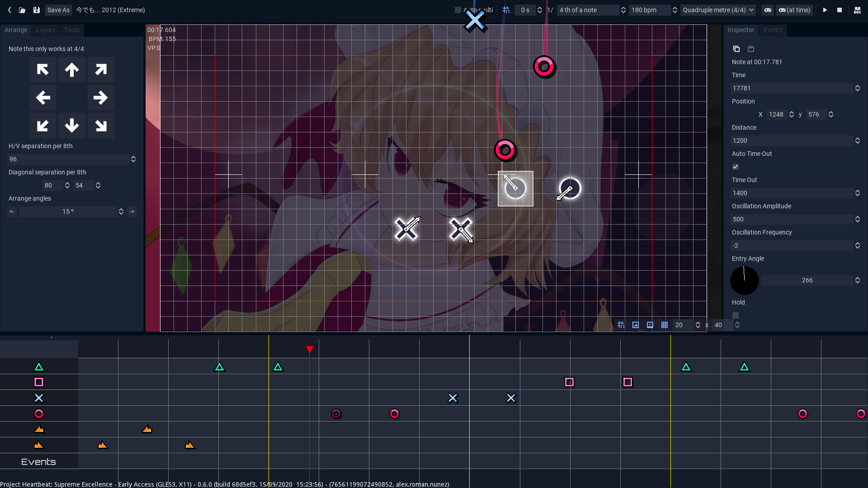Adjust the 180 bpm stepper arrows

pos(675,10)
